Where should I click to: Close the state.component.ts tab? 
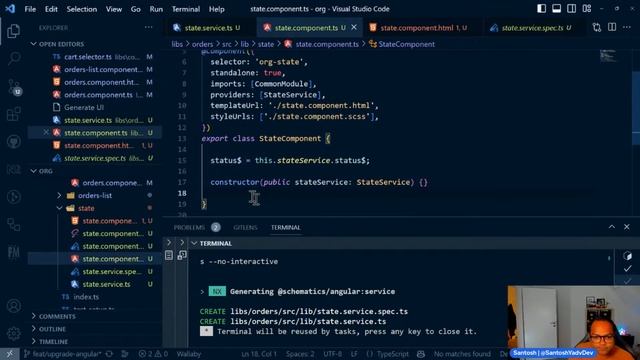tap(354, 27)
